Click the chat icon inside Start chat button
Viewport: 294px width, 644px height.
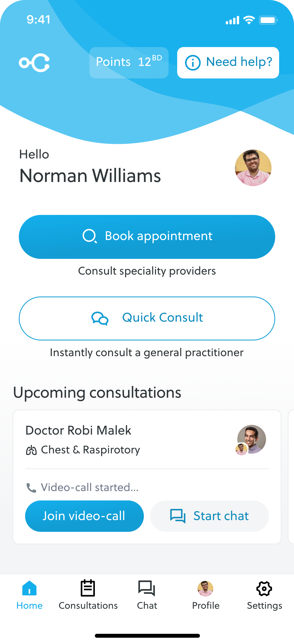[x=177, y=516]
